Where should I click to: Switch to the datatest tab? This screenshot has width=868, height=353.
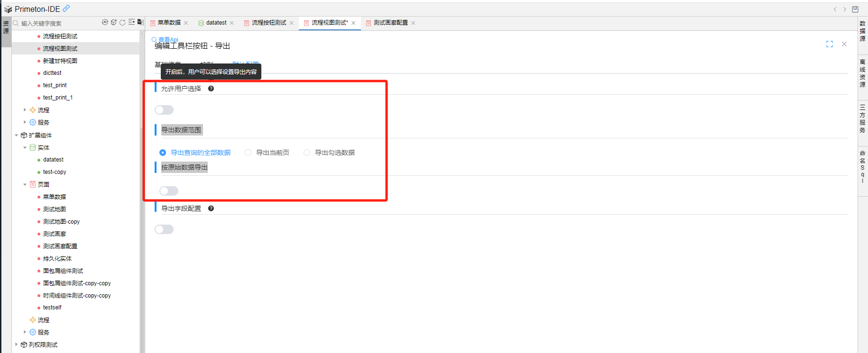coord(216,23)
